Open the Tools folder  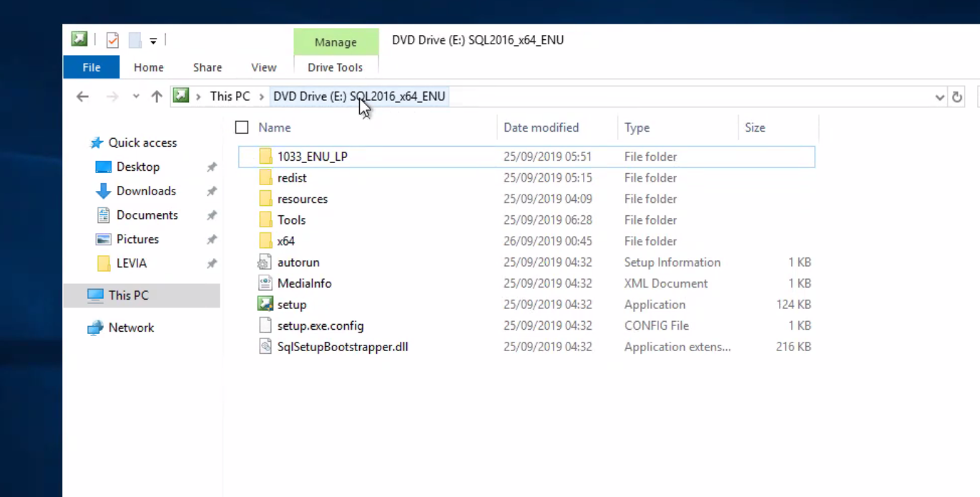[x=291, y=220]
